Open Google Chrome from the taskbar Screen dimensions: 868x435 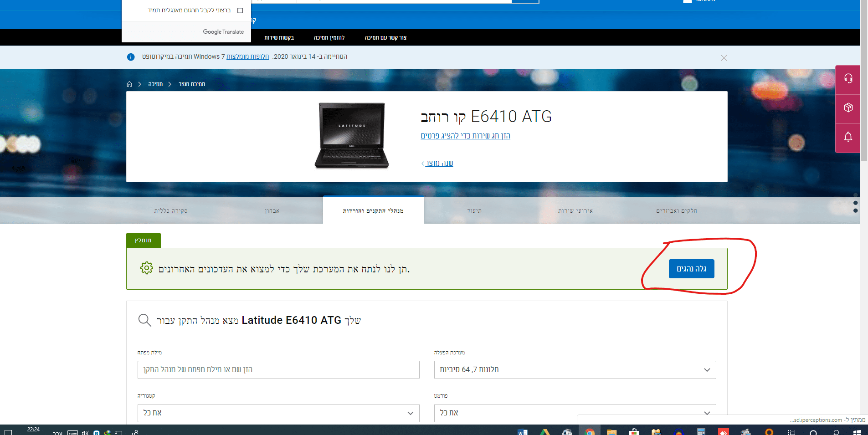point(591,431)
